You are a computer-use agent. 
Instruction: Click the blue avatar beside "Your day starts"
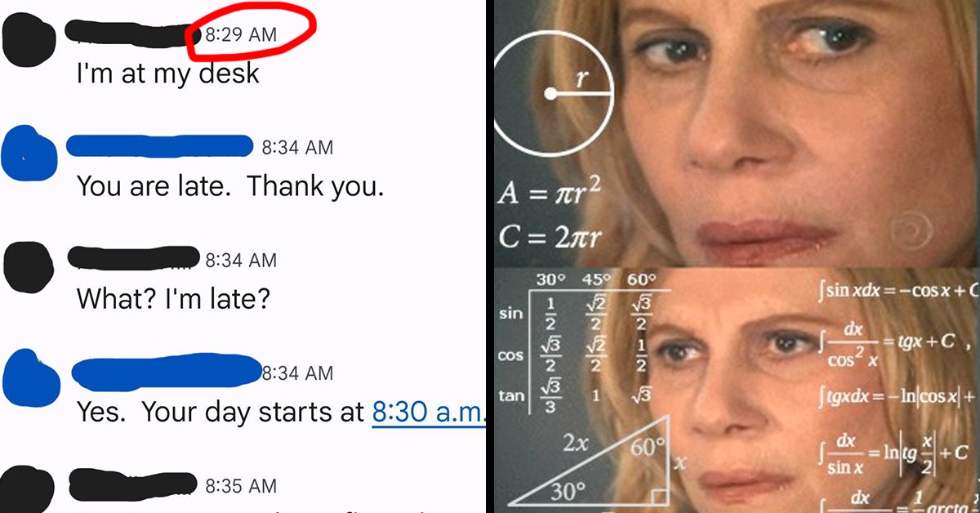31,378
